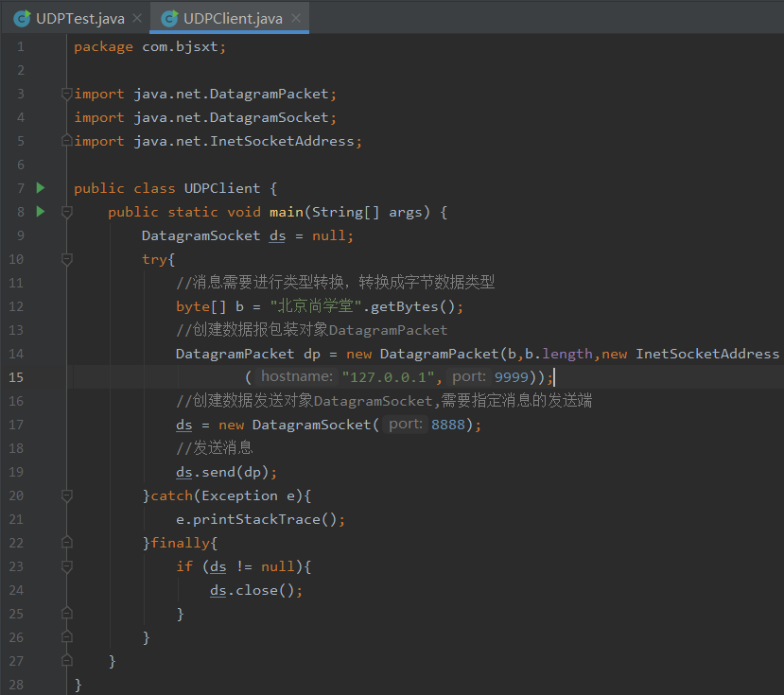Image resolution: width=784 pixels, height=695 pixels.
Task: Click java.net.DatagramPacket import
Action: coord(231,94)
